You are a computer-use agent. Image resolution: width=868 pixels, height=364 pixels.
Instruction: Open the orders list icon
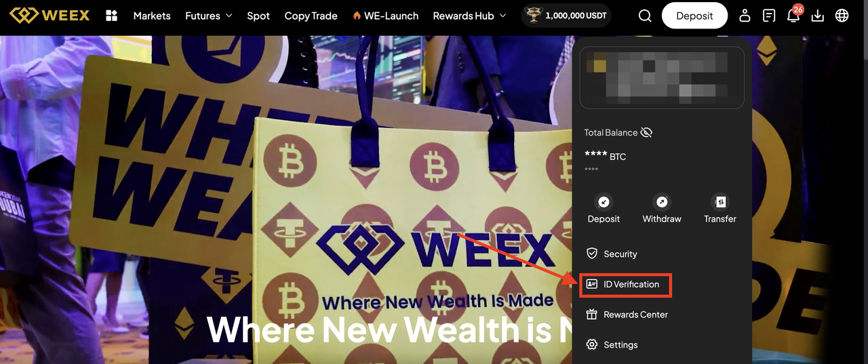769,16
